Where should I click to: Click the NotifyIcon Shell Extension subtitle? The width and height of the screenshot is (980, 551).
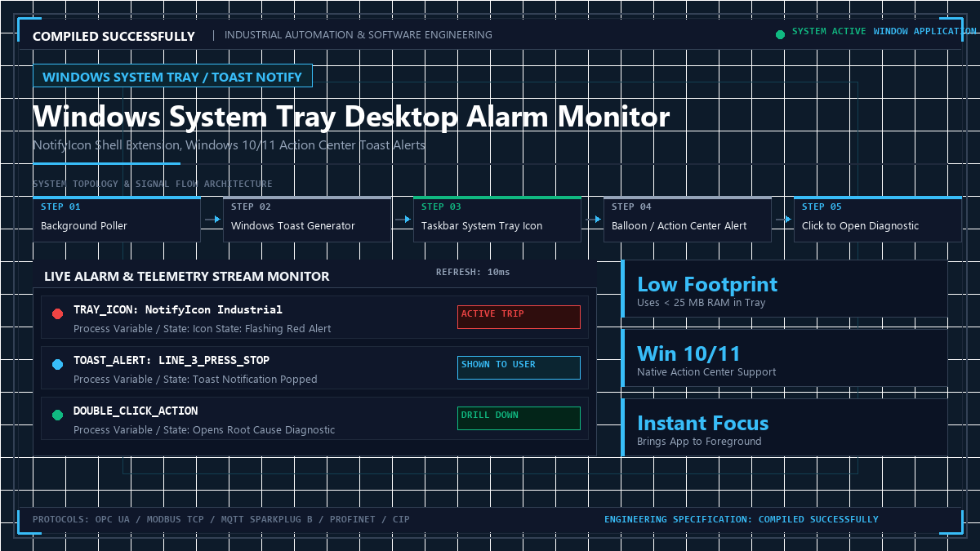click(229, 145)
